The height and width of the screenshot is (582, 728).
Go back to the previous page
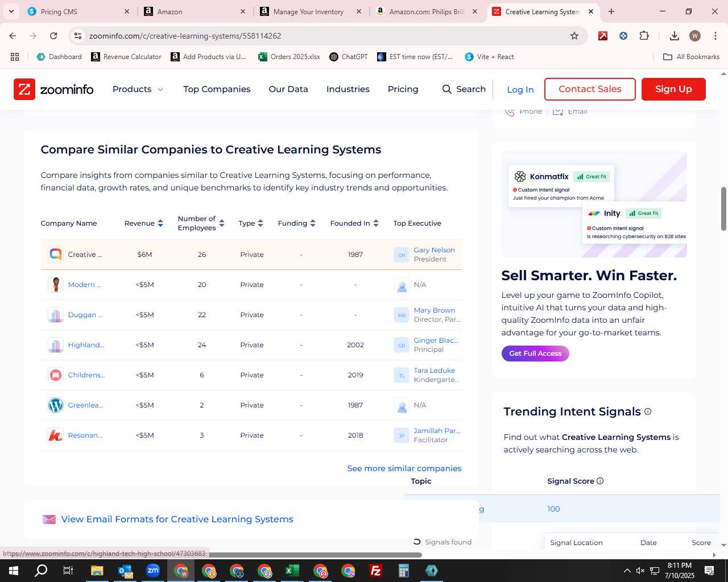(x=13, y=36)
